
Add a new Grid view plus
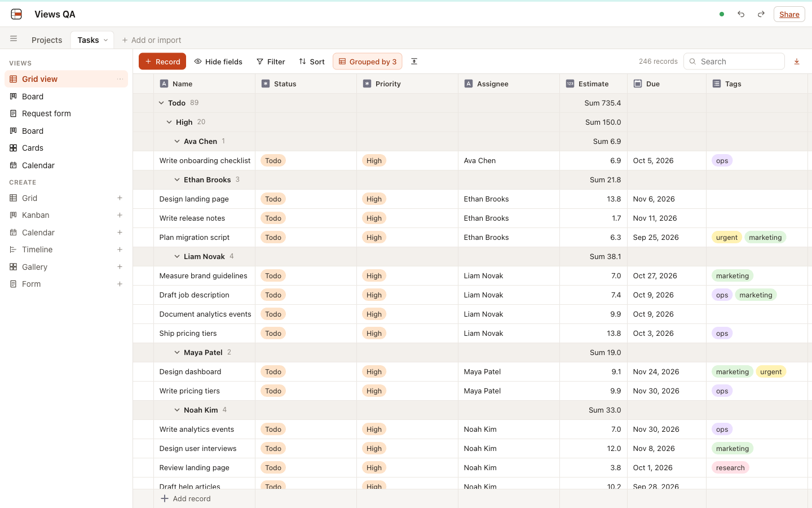[120, 198]
